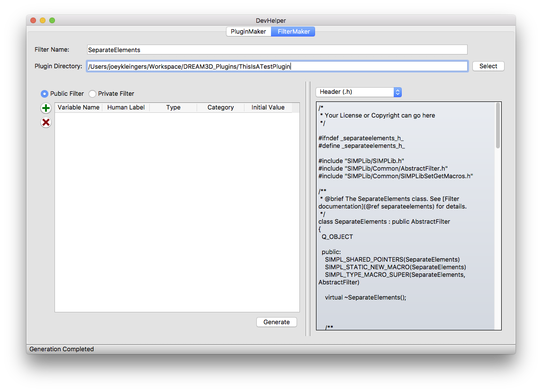The height and width of the screenshot is (392, 542).
Task: Click the Human Label column header
Action: click(x=126, y=108)
